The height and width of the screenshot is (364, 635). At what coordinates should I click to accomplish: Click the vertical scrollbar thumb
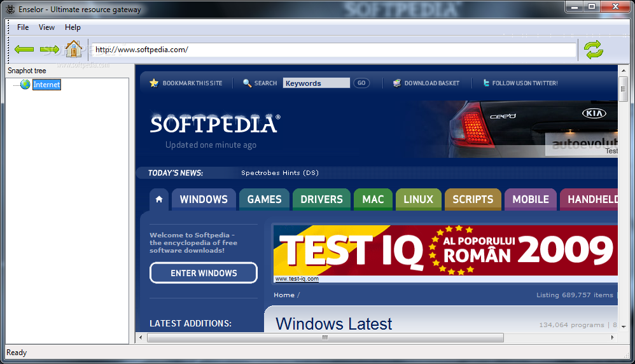624,88
